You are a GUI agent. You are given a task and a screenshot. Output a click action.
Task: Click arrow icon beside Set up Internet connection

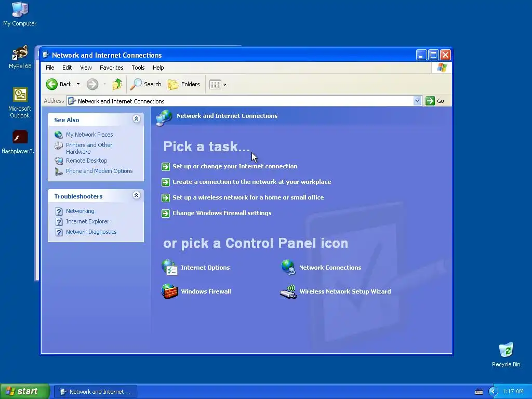[166, 167]
